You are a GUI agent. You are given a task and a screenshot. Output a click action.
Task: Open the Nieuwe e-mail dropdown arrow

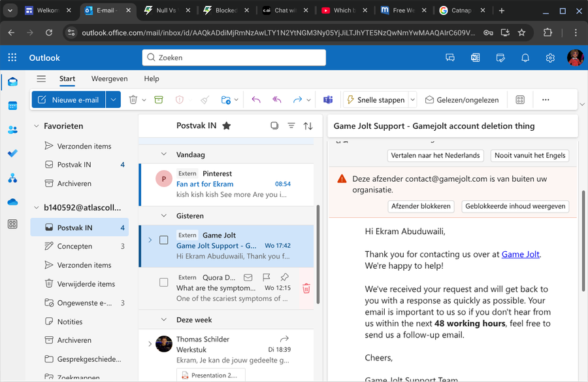point(113,99)
